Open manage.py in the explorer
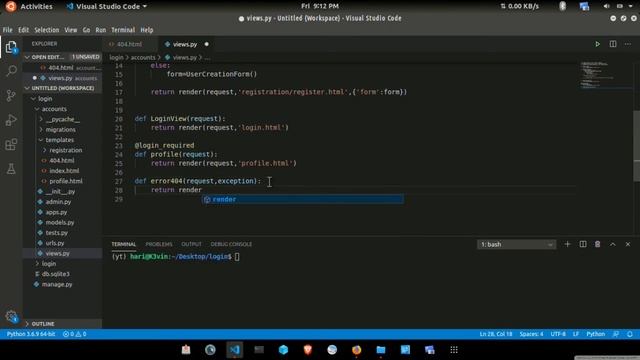640x360 pixels. click(x=57, y=284)
